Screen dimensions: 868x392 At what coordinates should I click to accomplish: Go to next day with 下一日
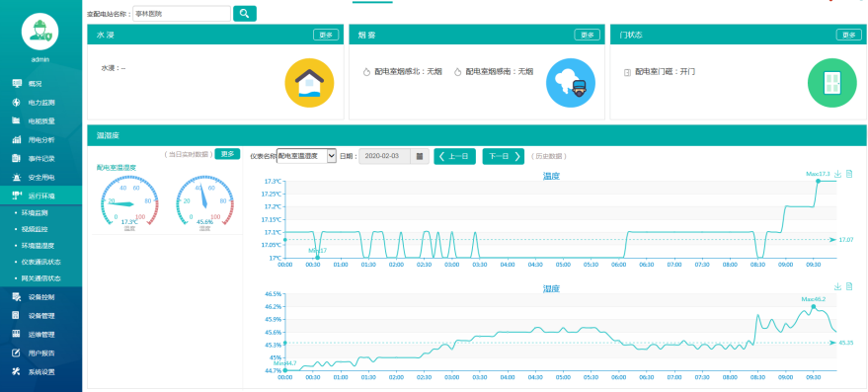pyautogui.click(x=504, y=156)
